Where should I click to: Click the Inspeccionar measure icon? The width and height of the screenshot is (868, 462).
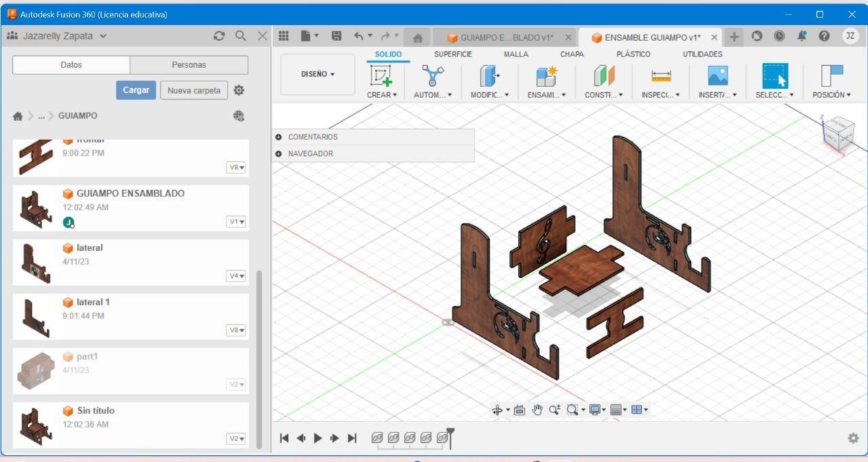pos(660,76)
